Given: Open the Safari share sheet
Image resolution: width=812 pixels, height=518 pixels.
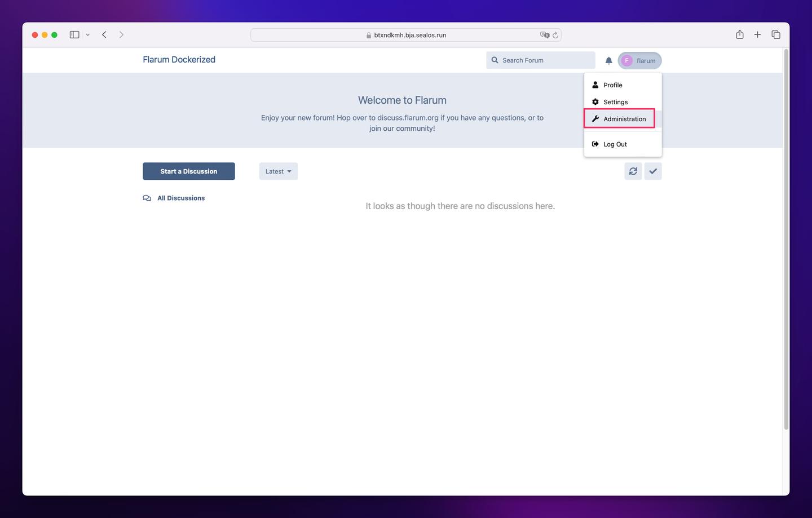Looking at the screenshot, I should click(x=740, y=34).
